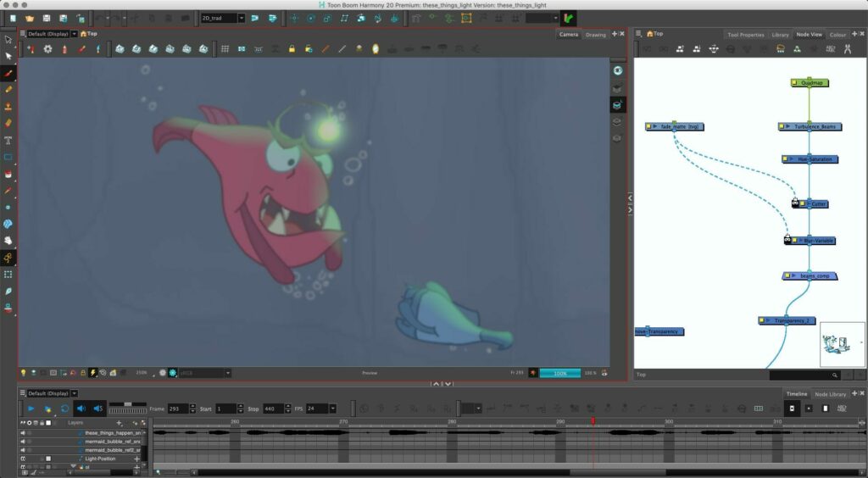Click the lightning bolt icon in camera status bar
The height and width of the screenshot is (478, 868).
(93, 373)
